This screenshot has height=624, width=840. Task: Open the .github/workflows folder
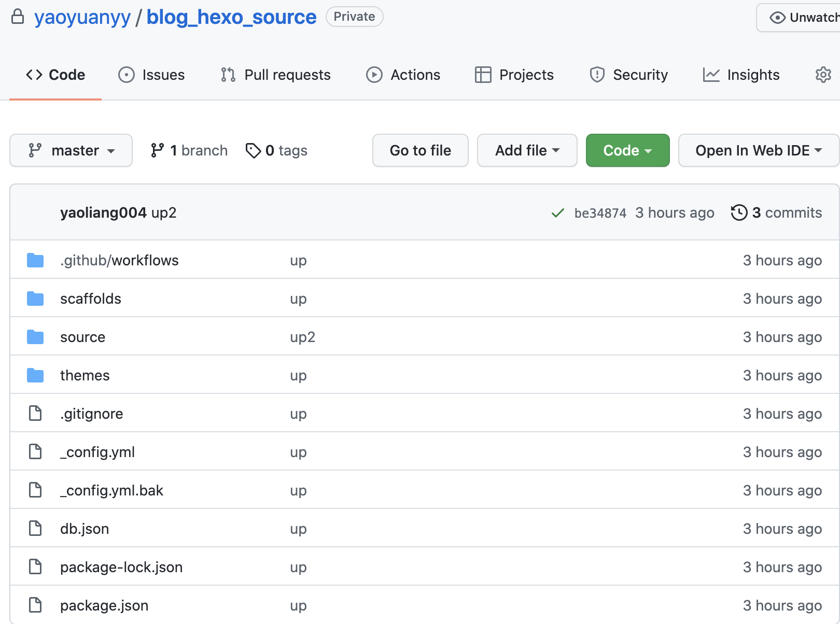click(119, 260)
